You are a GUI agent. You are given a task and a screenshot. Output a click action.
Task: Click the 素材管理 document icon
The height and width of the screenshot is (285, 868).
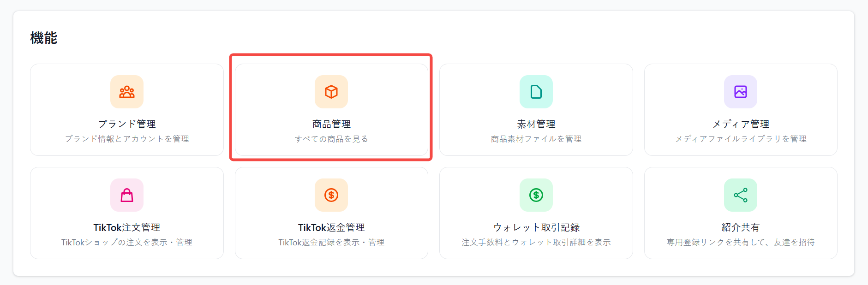click(x=536, y=92)
